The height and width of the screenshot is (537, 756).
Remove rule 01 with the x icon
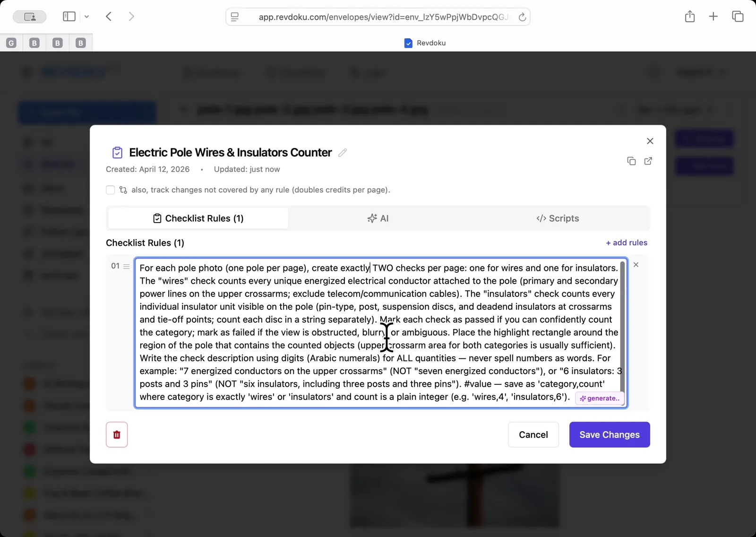[x=636, y=265]
